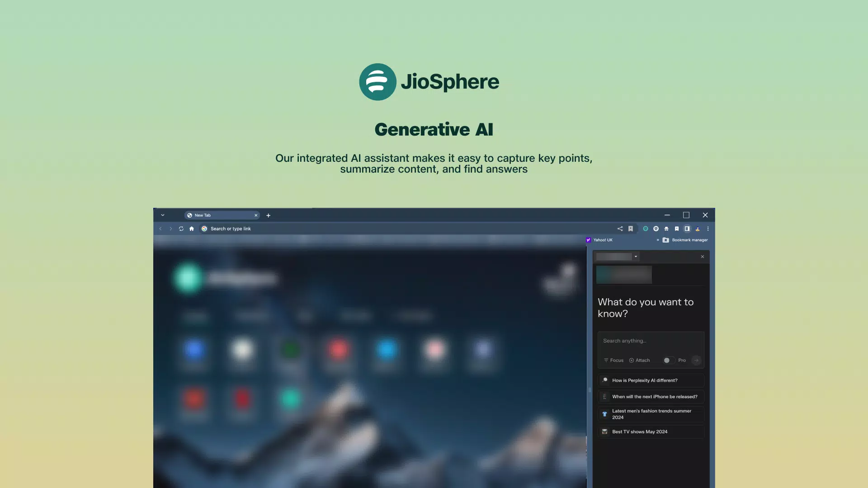868x488 pixels.
Task: Close the AI side panel
Action: coord(703,257)
